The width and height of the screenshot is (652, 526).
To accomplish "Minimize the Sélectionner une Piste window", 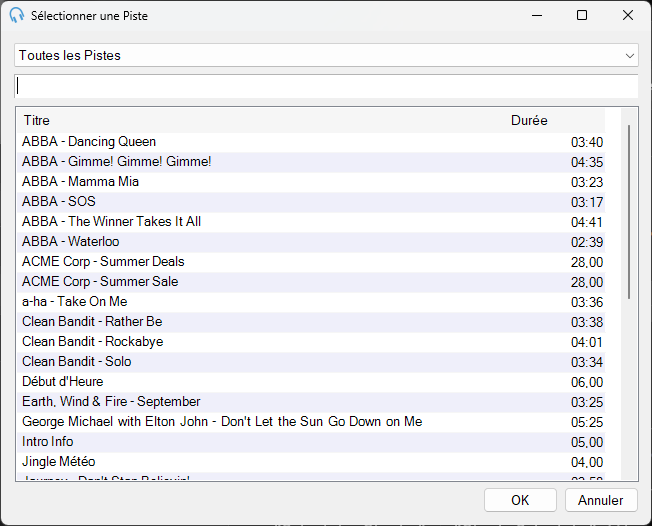I will point(537,15).
